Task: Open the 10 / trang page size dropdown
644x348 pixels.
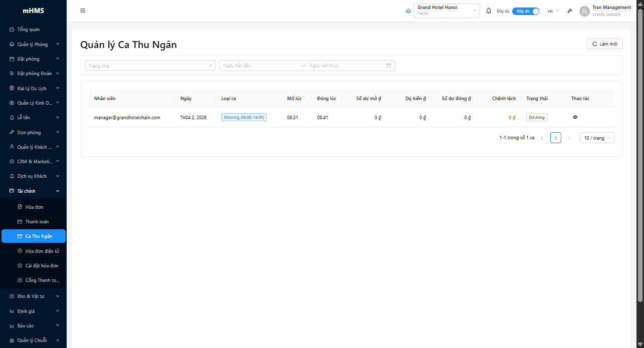Action: tap(596, 138)
